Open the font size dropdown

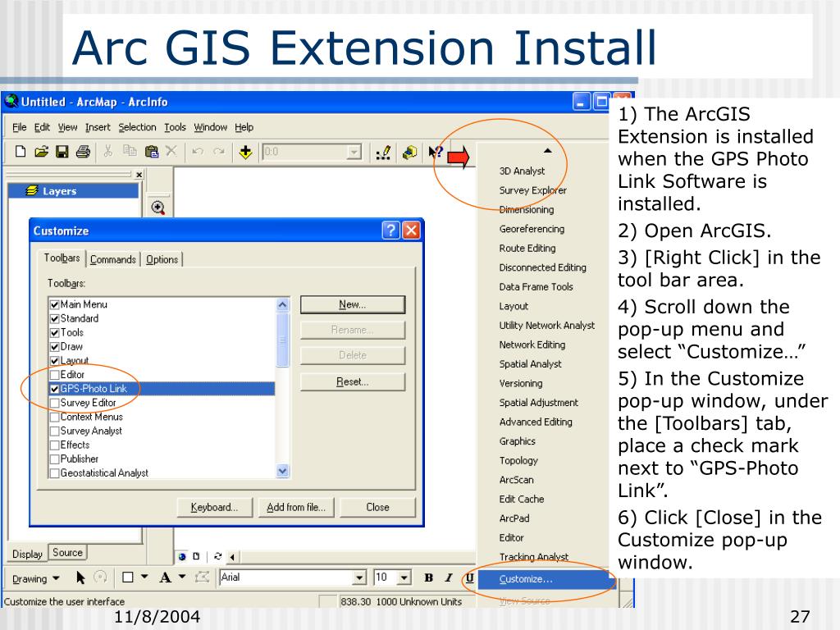[x=404, y=577]
